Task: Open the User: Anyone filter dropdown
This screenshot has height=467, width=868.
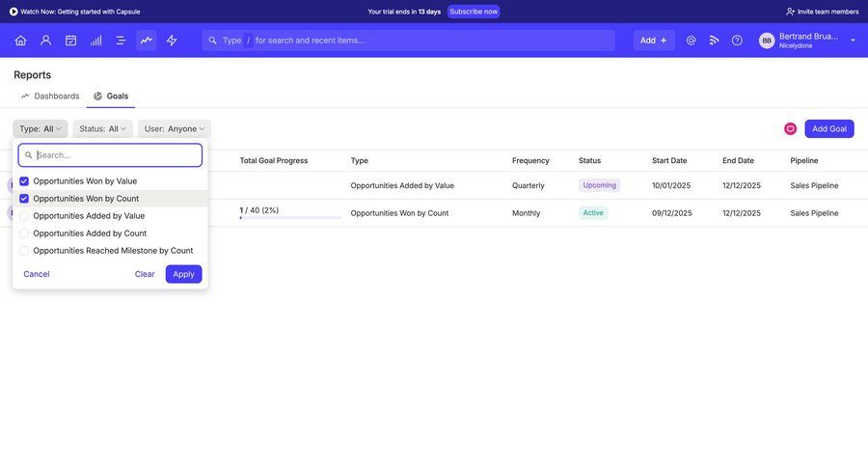Action: point(174,128)
